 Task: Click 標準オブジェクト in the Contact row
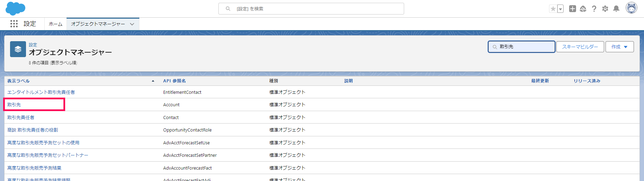point(287,117)
